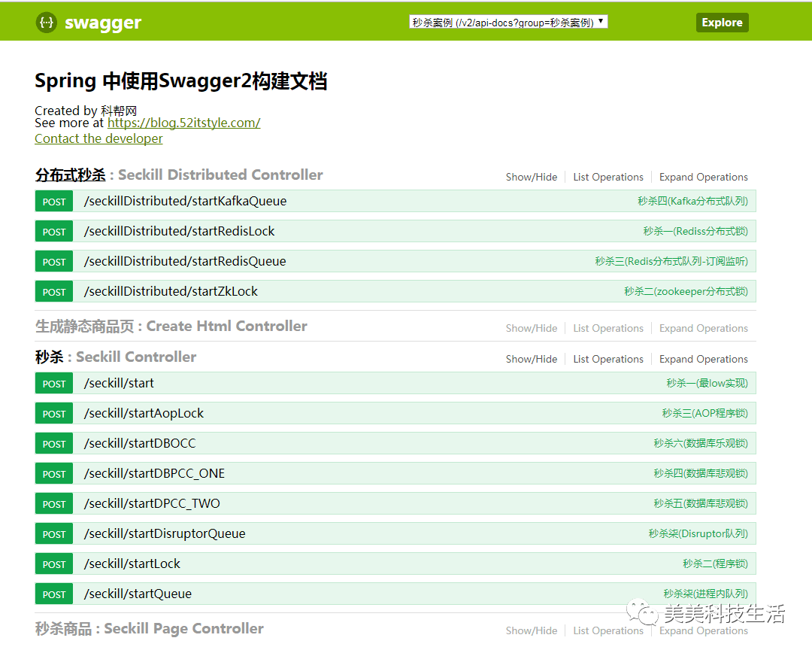Viewport: 812px width, 650px height.
Task: Open /seckillDistributed/startKafkaQueue endpoint path
Action: point(186,201)
